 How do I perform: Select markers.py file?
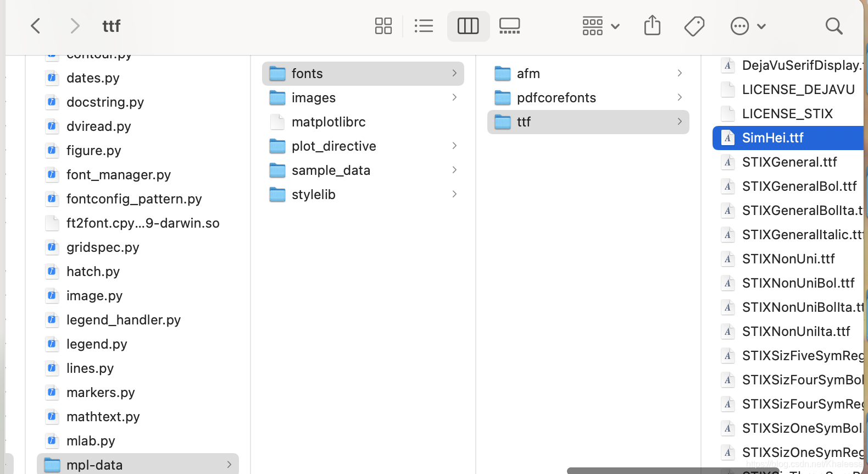[138, 392]
